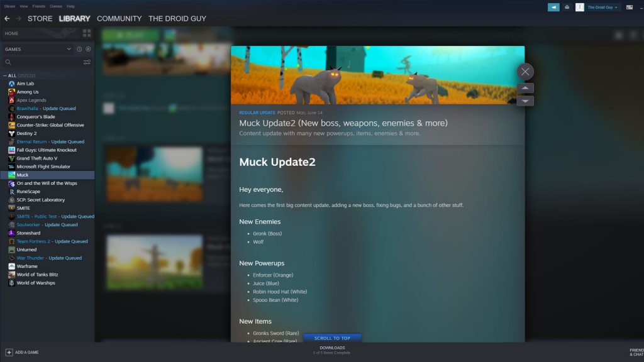Open the View menu
The height and width of the screenshot is (362, 644).
24,6
